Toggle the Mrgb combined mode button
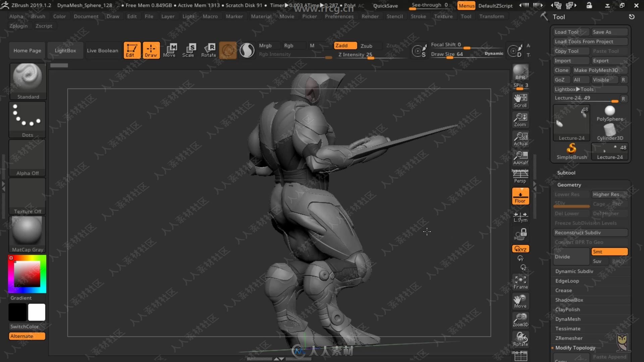Image resolution: width=644 pixels, height=362 pixels. click(x=266, y=46)
